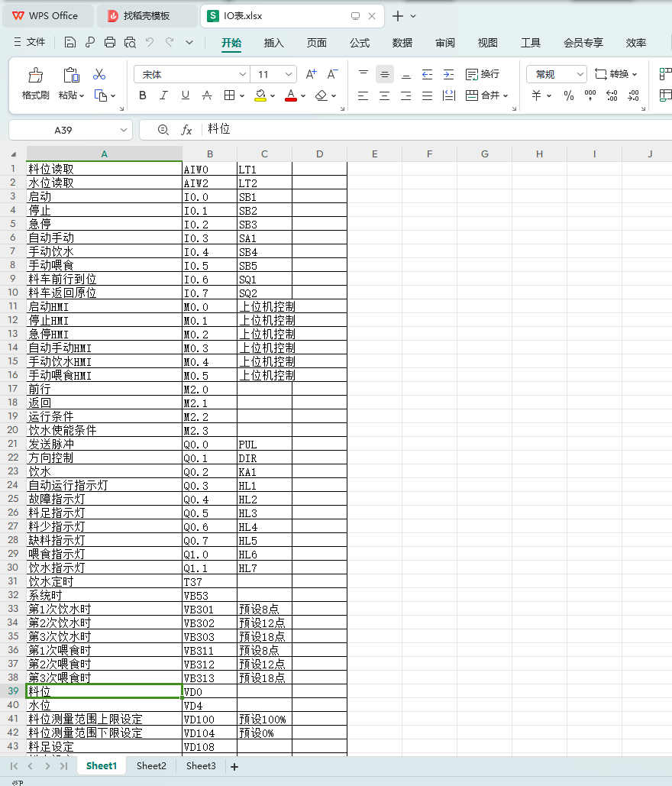Apply red font color
The height and width of the screenshot is (786, 672).
pyautogui.click(x=291, y=95)
